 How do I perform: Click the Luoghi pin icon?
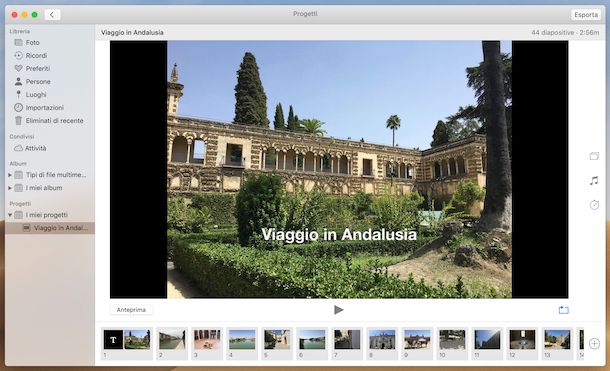click(18, 94)
